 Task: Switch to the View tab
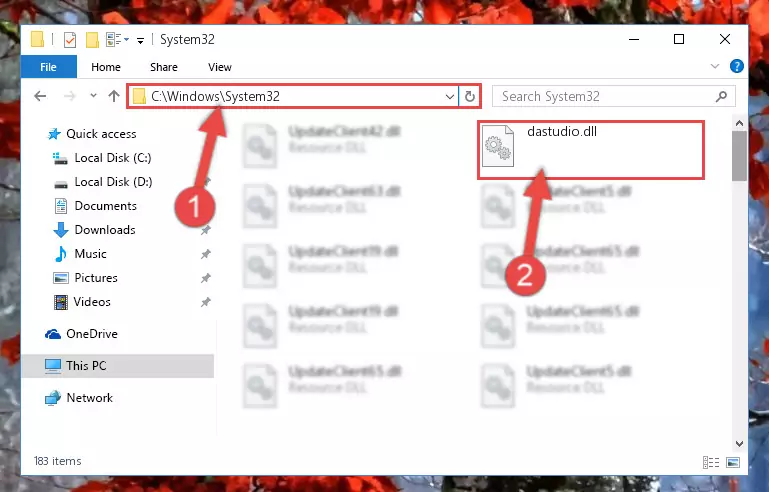219,67
